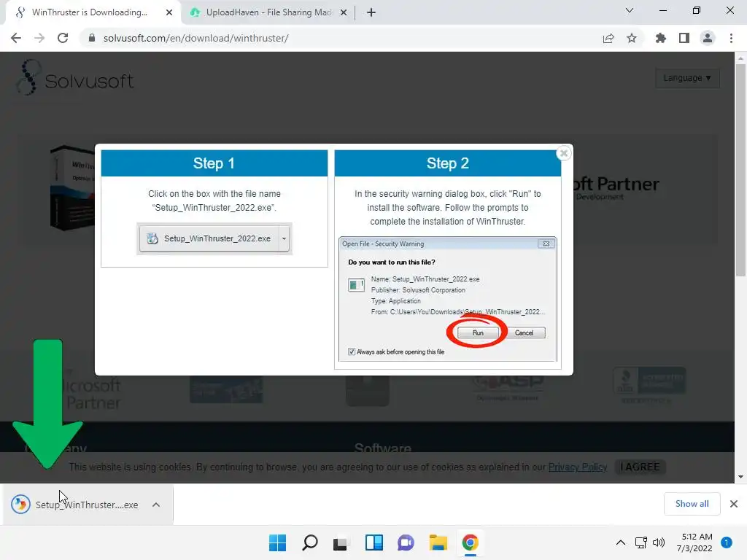747x560 pixels.
Task: Reload the Solvusoft page
Action: click(63, 38)
